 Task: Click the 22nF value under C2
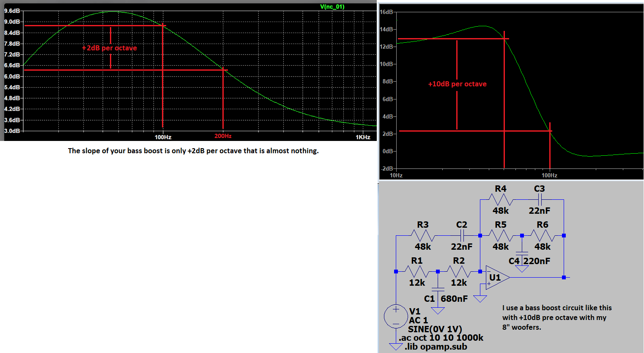coord(462,246)
